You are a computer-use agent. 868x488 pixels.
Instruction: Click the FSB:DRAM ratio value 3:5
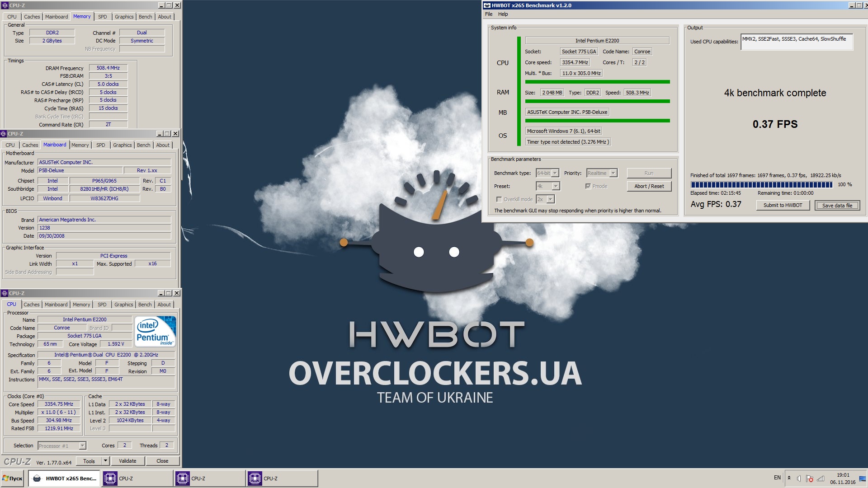coord(108,76)
